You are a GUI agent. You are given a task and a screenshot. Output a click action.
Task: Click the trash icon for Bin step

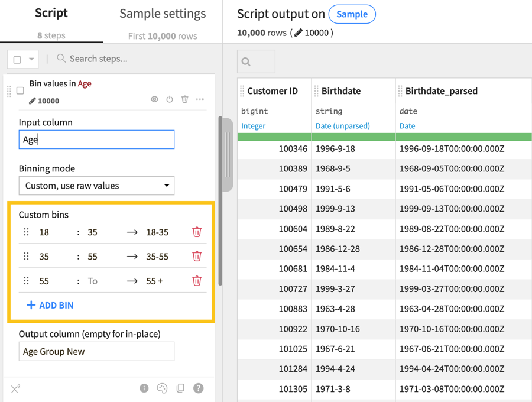click(185, 99)
